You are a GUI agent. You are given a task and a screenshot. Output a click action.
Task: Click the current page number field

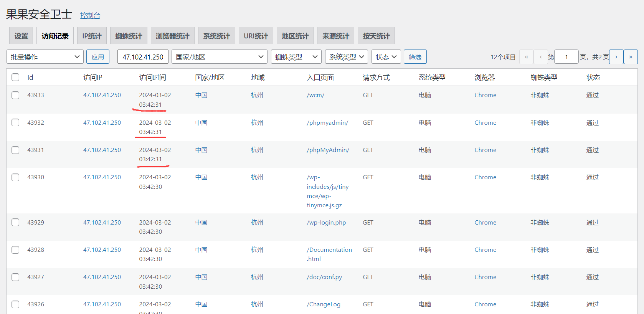(566, 57)
